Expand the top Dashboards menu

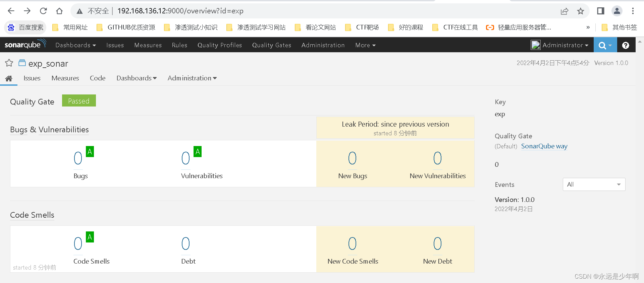75,45
